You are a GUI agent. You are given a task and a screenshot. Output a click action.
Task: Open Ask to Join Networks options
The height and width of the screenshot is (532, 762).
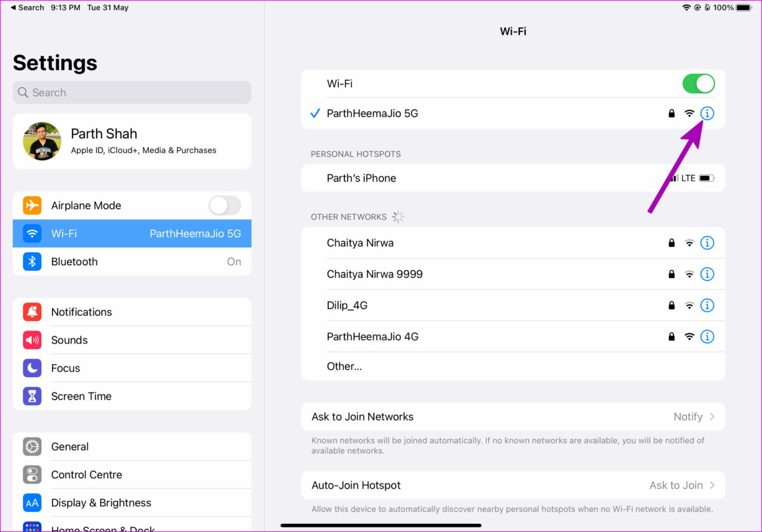click(x=513, y=416)
